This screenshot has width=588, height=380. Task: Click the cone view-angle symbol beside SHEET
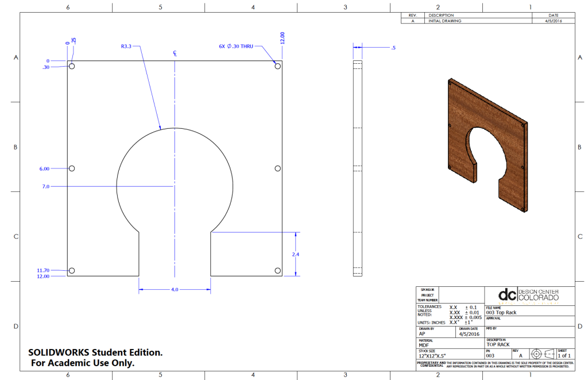coord(550,354)
